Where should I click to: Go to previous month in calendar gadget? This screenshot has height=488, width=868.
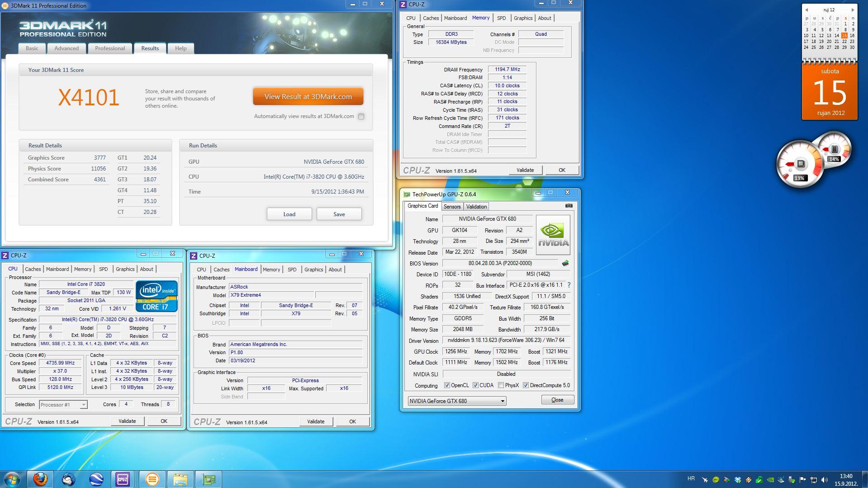806,10
